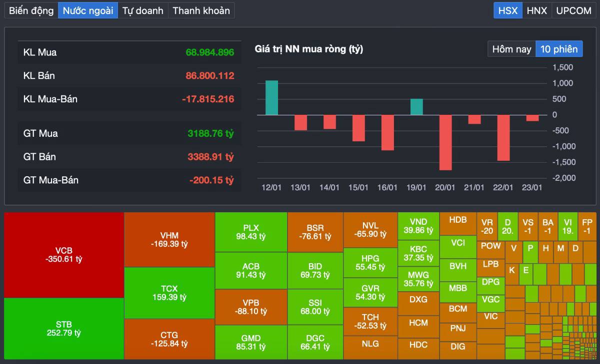Open the Thanh khoản tab

tap(201, 10)
